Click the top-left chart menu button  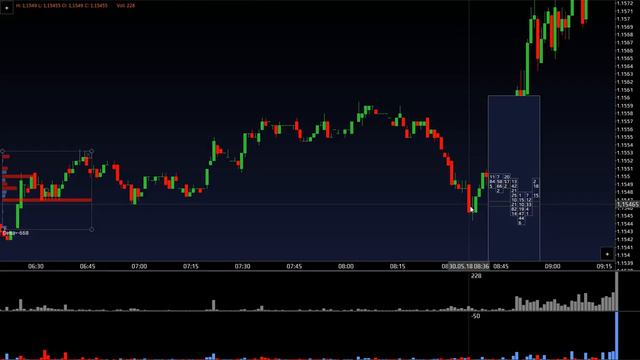(7, 7)
